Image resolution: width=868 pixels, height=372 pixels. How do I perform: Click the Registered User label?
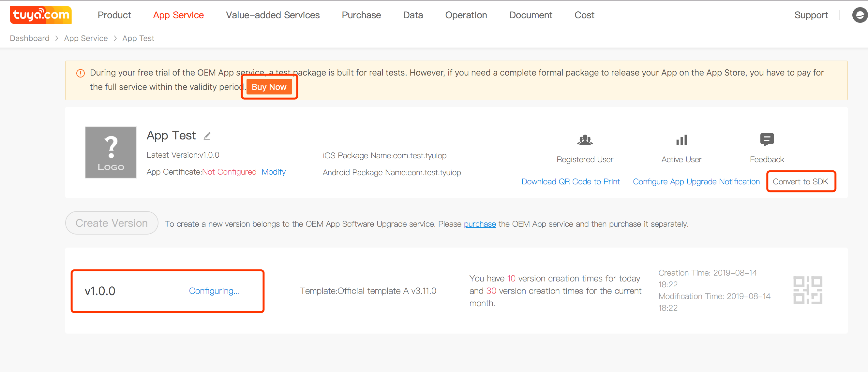pos(585,160)
